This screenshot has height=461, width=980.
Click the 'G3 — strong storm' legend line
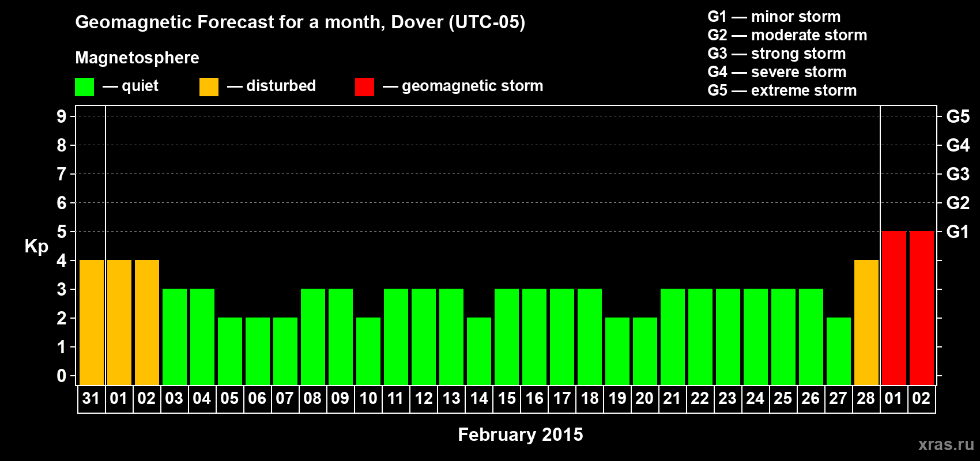pyautogui.click(x=777, y=53)
